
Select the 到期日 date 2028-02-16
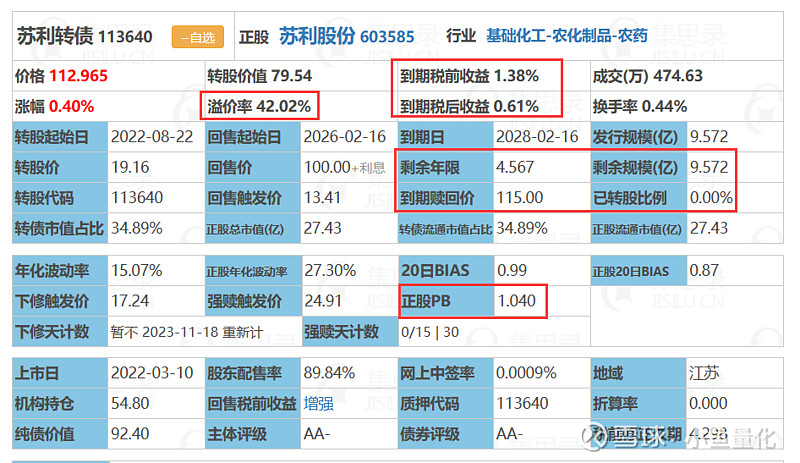pos(537,137)
